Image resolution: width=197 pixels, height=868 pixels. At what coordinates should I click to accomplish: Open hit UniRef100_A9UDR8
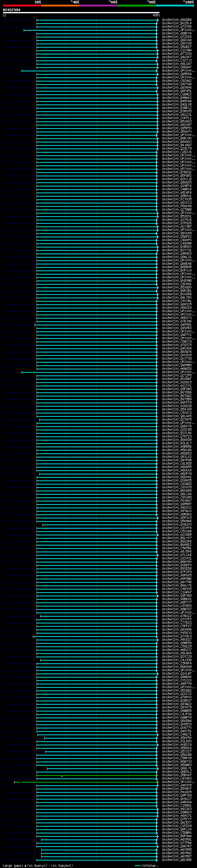[177, 20]
